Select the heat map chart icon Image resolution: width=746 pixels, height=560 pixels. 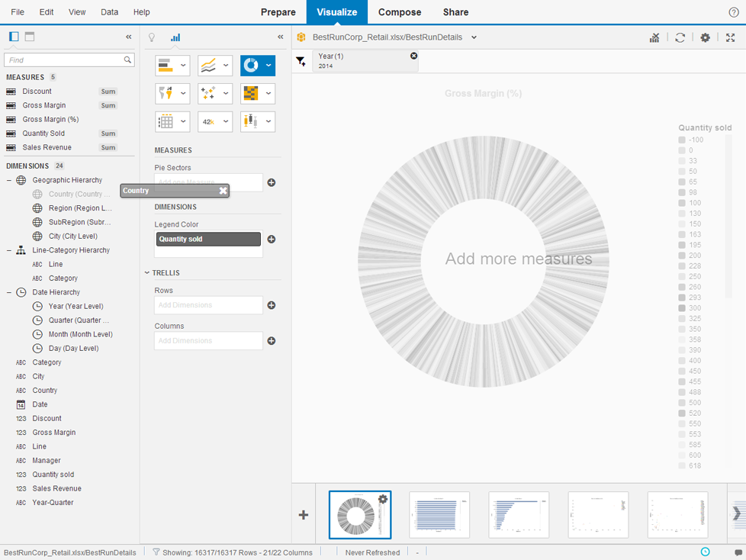(251, 93)
